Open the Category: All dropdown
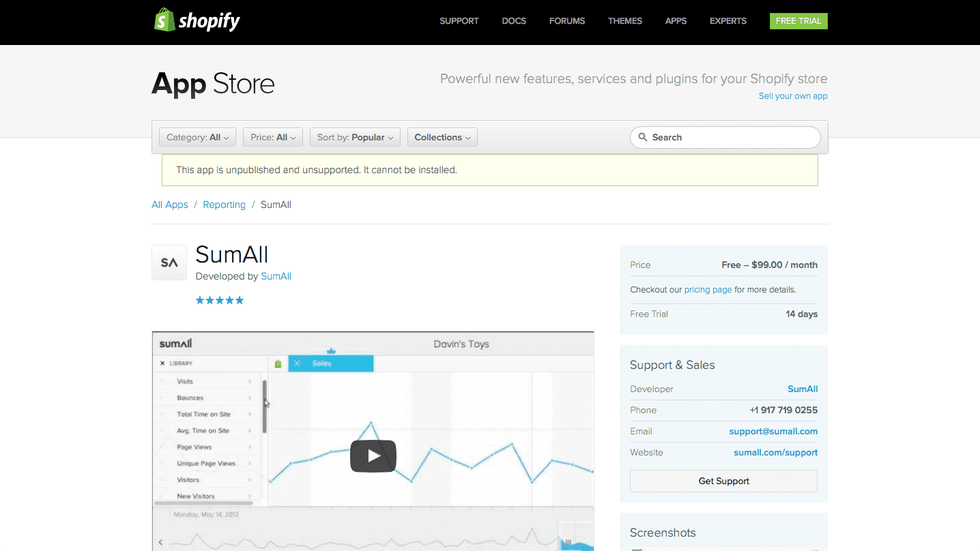Viewport: 980px width, 551px height. tap(197, 137)
